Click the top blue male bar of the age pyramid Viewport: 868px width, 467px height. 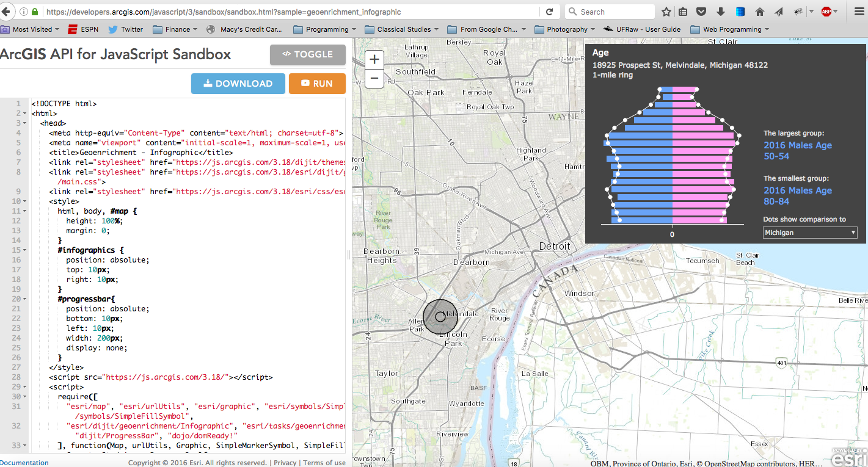(x=667, y=90)
